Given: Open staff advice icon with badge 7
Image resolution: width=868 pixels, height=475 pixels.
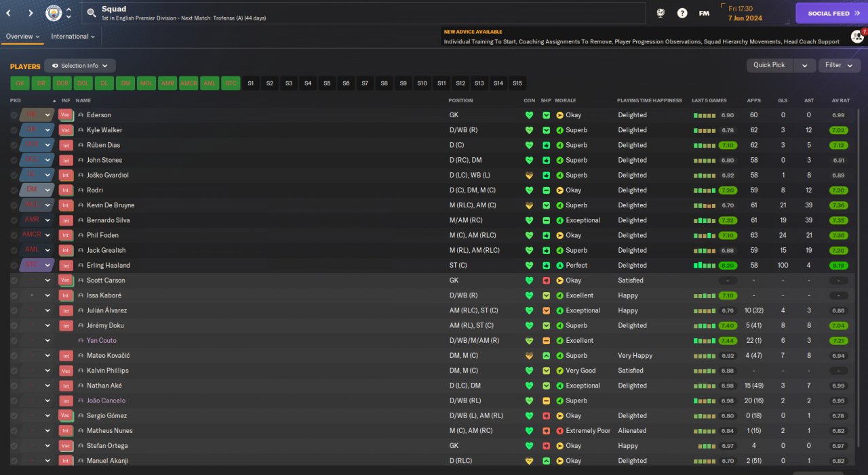Looking at the screenshot, I should [x=856, y=36].
